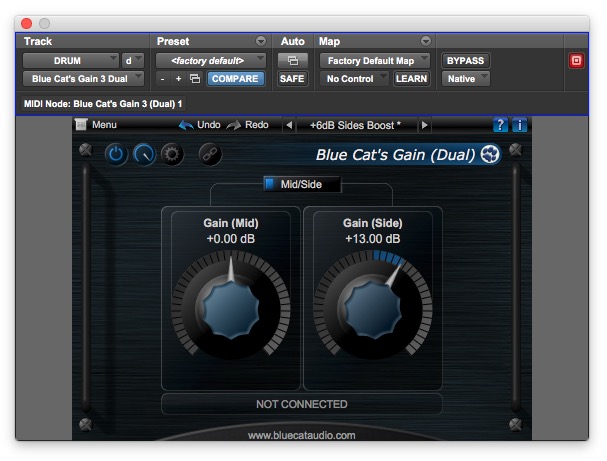Open the info 'i' icon
The image size is (607, 461).
point(519,125)
